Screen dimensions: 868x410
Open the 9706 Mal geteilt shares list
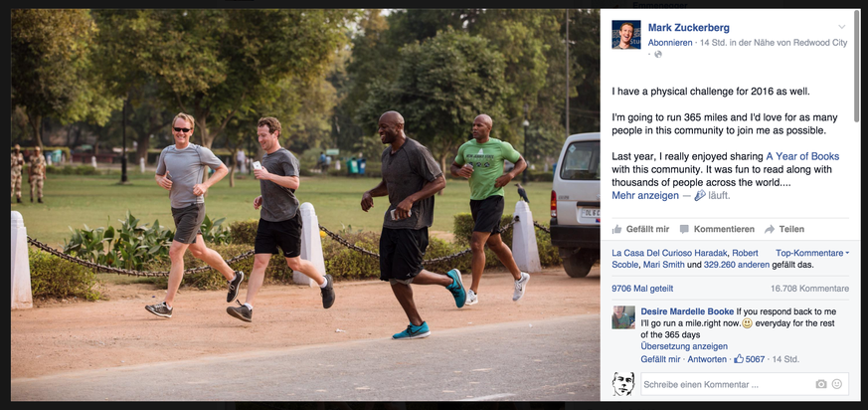point(642,289)
